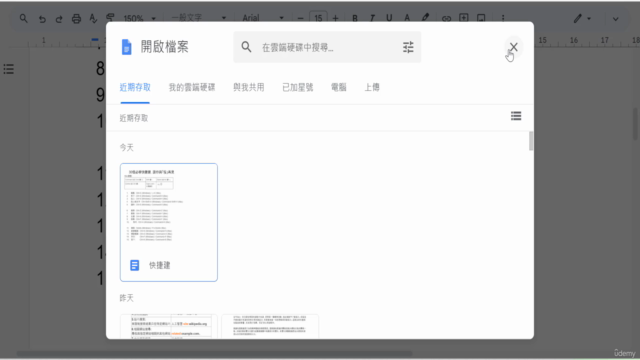Click the search magnifier in the Docs toolbar
This screenshot has width=640, height=360.
(x=23, y=18)
